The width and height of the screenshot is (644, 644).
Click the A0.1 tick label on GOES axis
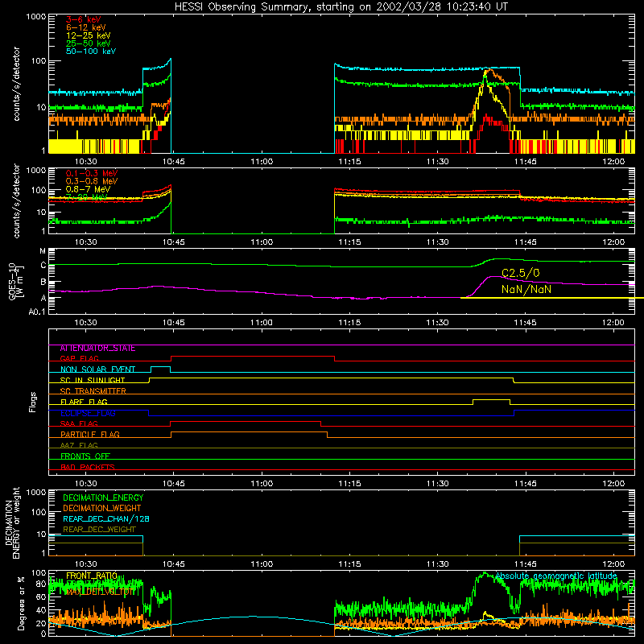37,312
